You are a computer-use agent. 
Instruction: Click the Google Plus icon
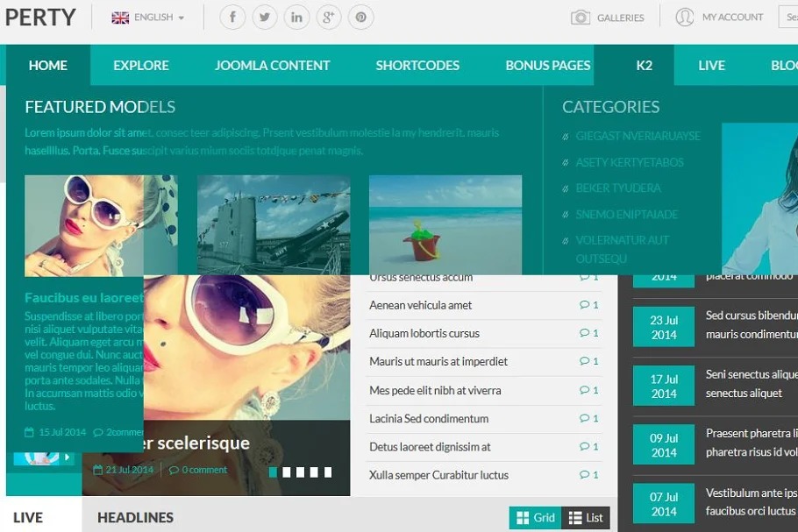tap(329, 18)
